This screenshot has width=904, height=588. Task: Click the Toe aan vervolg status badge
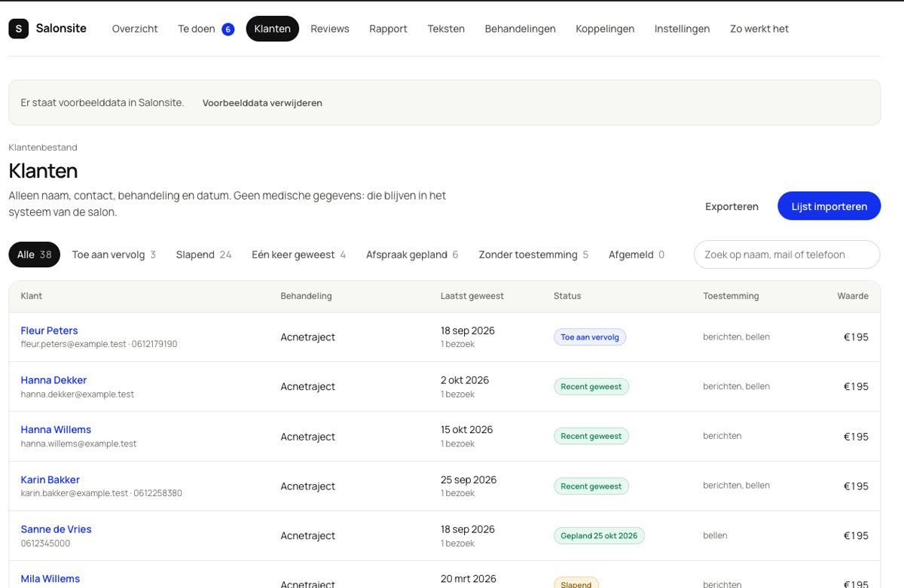coord(590,337)
